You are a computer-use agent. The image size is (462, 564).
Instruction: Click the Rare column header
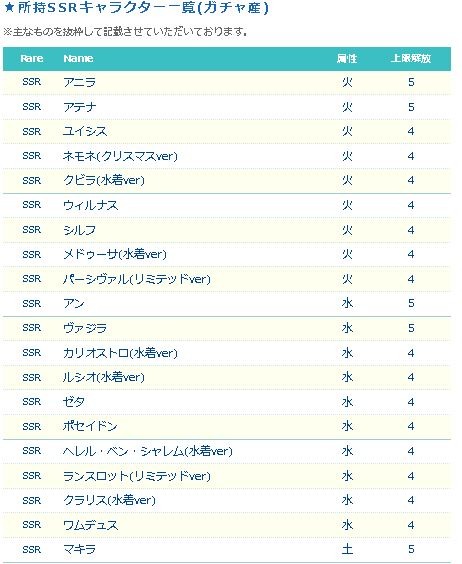coord(32,58)
